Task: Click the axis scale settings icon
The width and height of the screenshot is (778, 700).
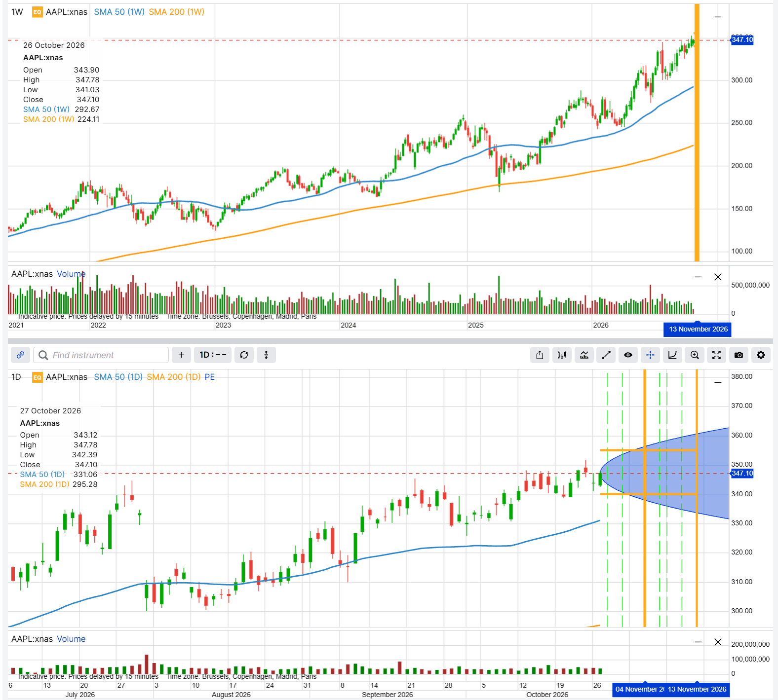Action: tap(672, 355)
